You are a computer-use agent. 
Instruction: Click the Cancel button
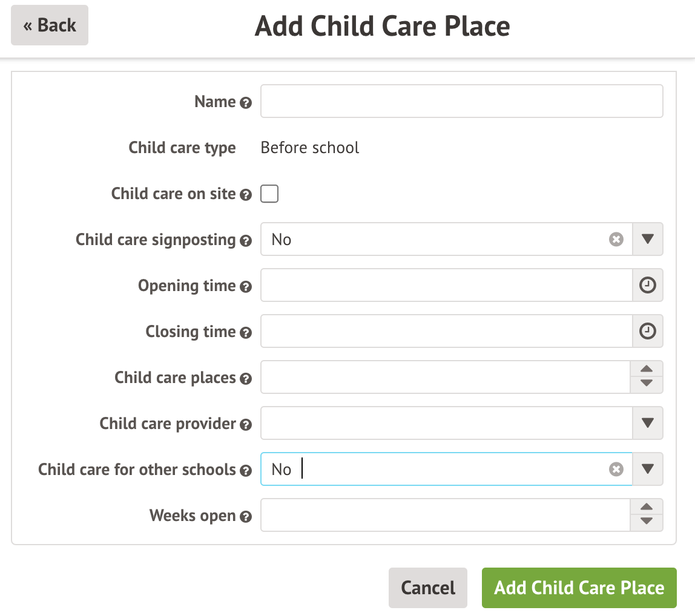(x=427, y=588)
